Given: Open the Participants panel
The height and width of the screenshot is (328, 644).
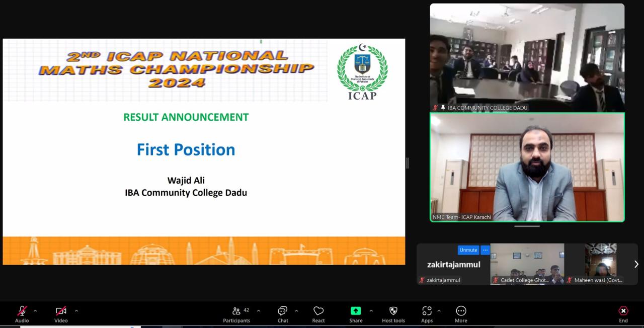Looking at the screenshot, I should [236, 314].
